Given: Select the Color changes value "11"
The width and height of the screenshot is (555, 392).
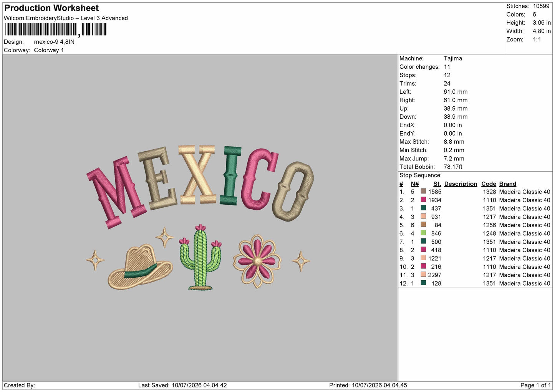Looking at the screenshot, I should point(447,67).
